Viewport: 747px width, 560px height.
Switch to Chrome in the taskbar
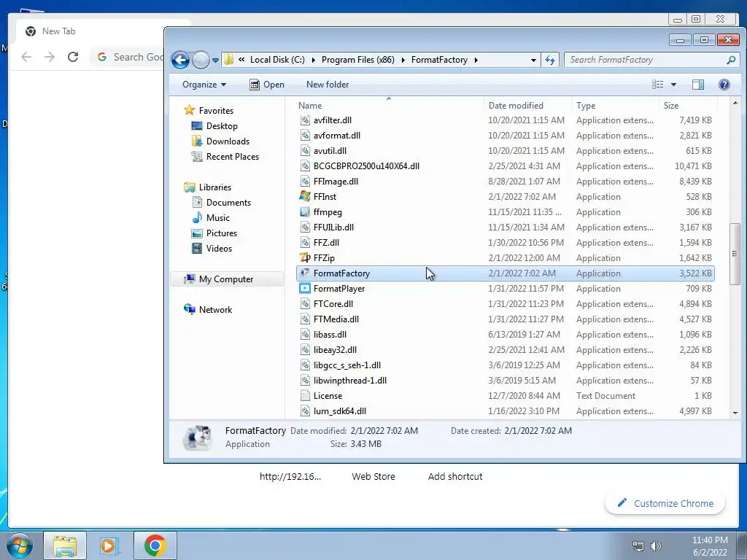click(x=155, y=545)
